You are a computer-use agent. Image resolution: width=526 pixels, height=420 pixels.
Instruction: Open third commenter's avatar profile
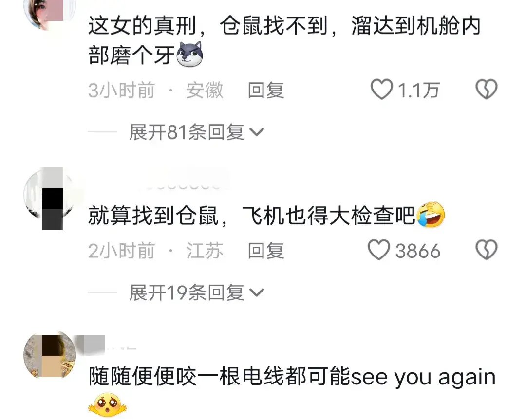[50, 355]
